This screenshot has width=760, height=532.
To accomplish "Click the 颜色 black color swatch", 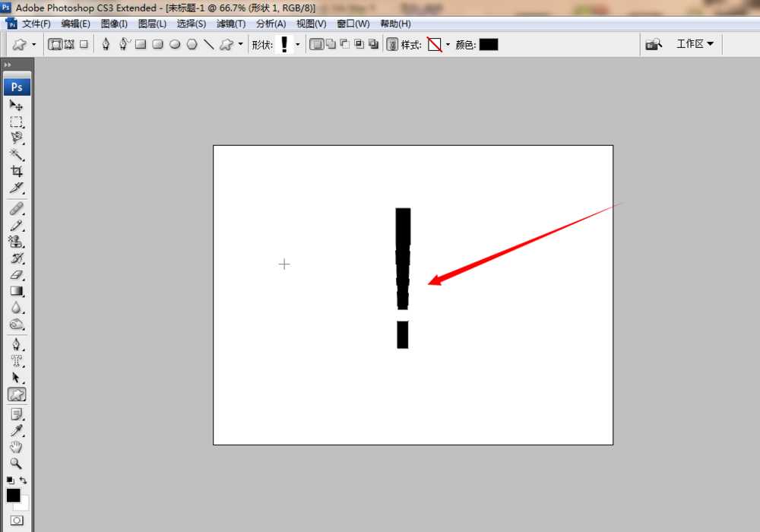I will tap(488, 45).
